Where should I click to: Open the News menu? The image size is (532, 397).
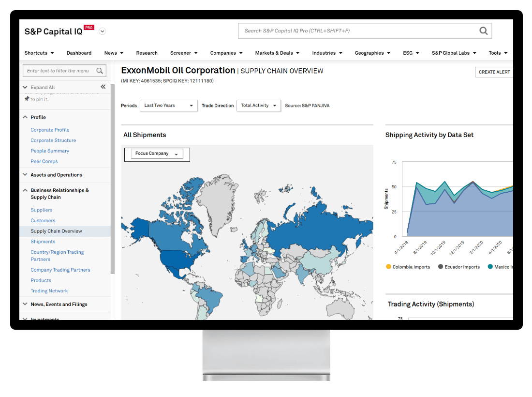click(x=114, y=53)
